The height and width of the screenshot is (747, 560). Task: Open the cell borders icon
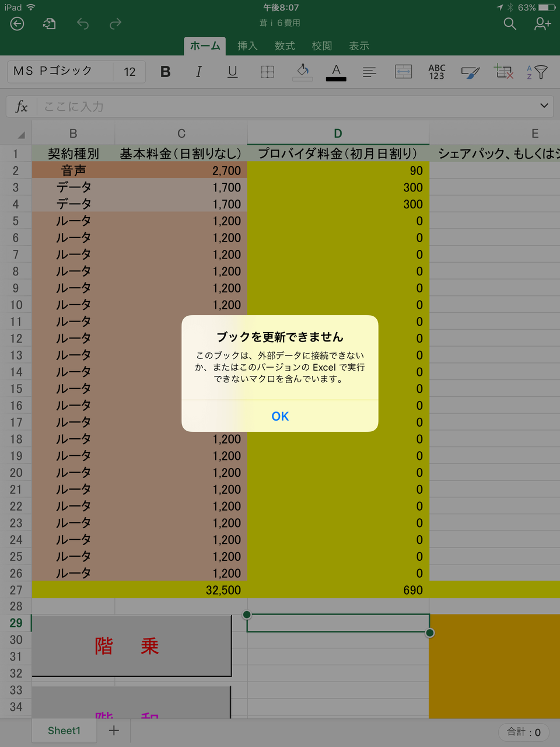click(267, 72)
